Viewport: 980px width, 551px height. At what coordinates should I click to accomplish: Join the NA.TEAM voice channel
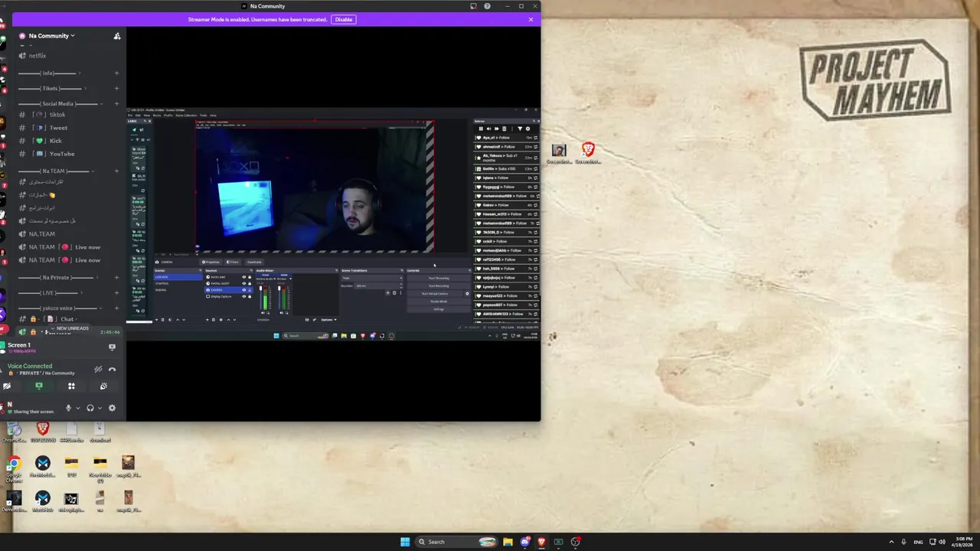(x=42, y=234)
